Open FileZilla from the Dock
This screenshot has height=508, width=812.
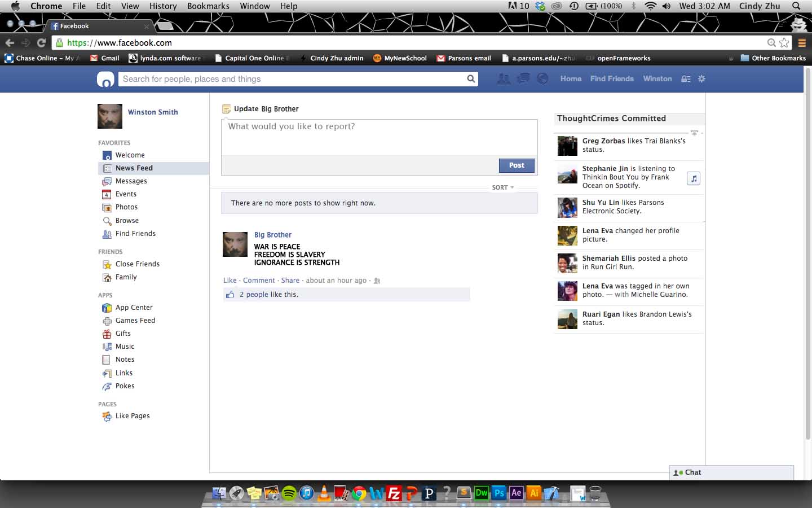(x=394, y=493)
